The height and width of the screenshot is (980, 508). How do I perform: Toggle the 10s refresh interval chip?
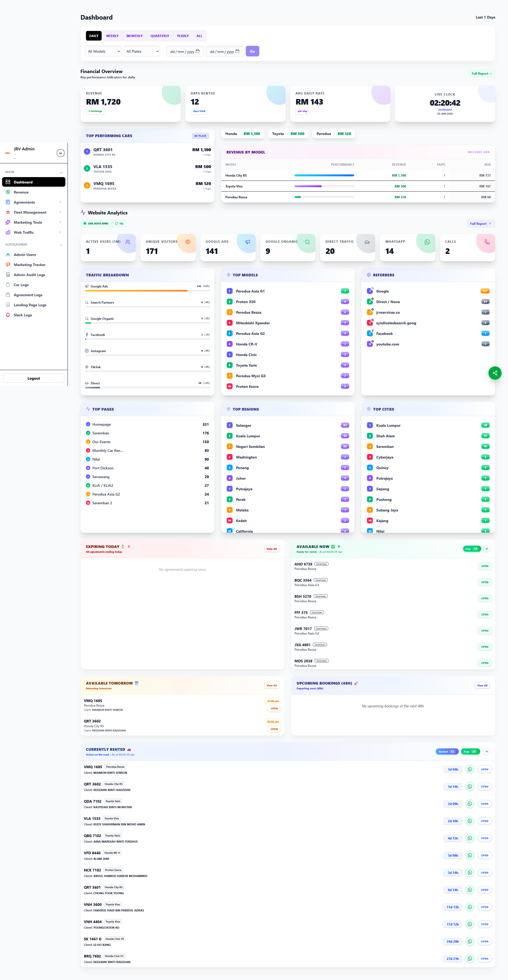coord(119,224)
